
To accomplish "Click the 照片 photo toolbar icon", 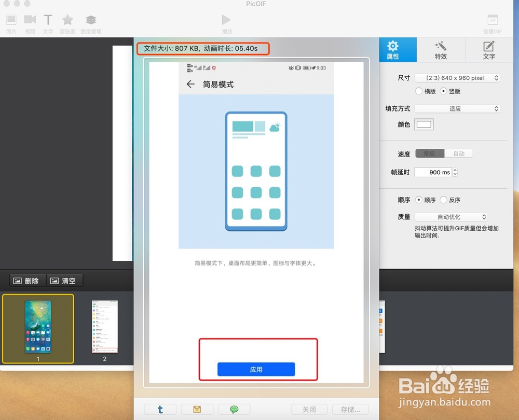I will coord(11,23).
